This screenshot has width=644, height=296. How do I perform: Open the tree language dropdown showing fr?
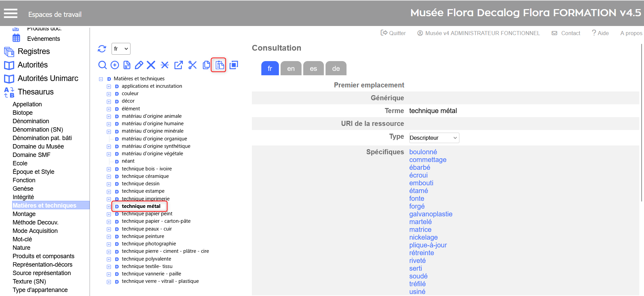coord(121,49)
